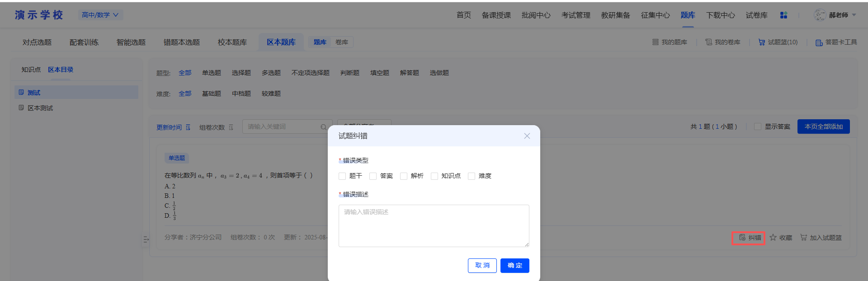Click the 加入试题篮 cart icon
This screenshot has width=868, height=281.
pos(803,237)
